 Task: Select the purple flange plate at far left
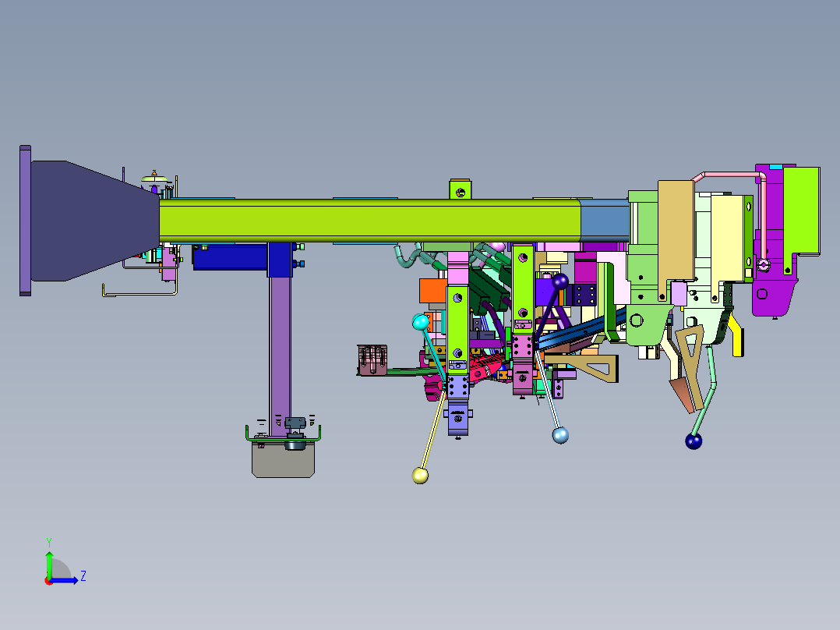(x=25, y=221)
